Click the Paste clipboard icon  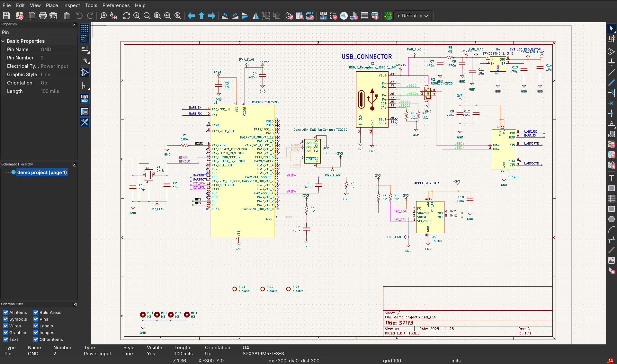pyautogui.click(x=67, y=16)
